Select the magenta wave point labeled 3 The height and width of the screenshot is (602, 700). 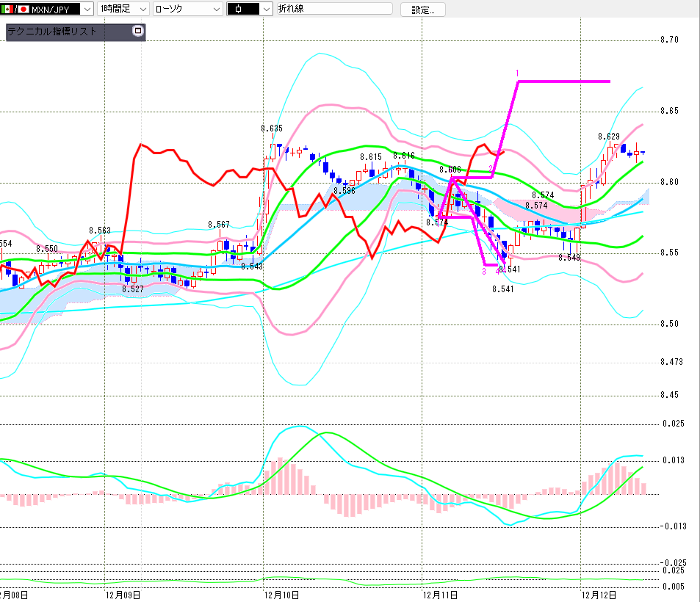tap(484, 271)
